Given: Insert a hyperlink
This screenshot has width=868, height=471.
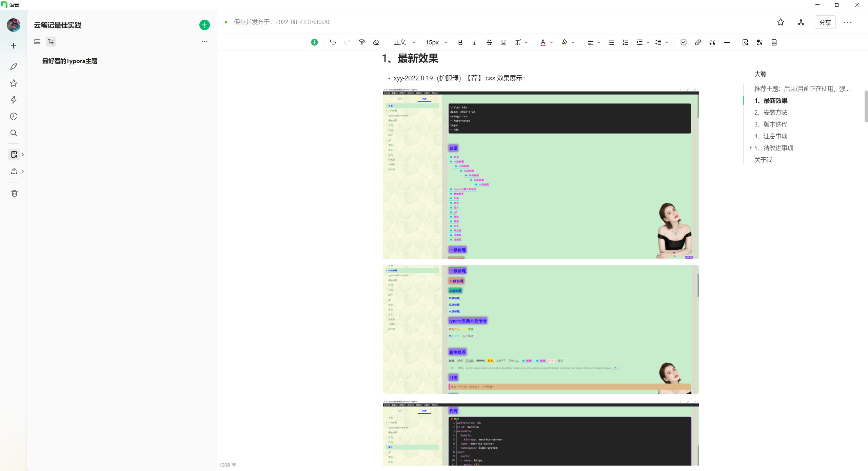Looking at the screenshot, I should coord(698,42).
